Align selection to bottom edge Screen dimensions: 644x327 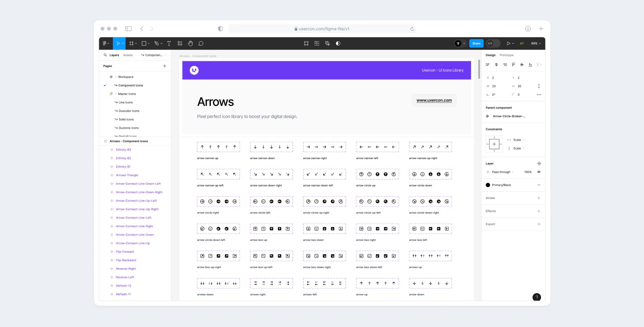530,65
